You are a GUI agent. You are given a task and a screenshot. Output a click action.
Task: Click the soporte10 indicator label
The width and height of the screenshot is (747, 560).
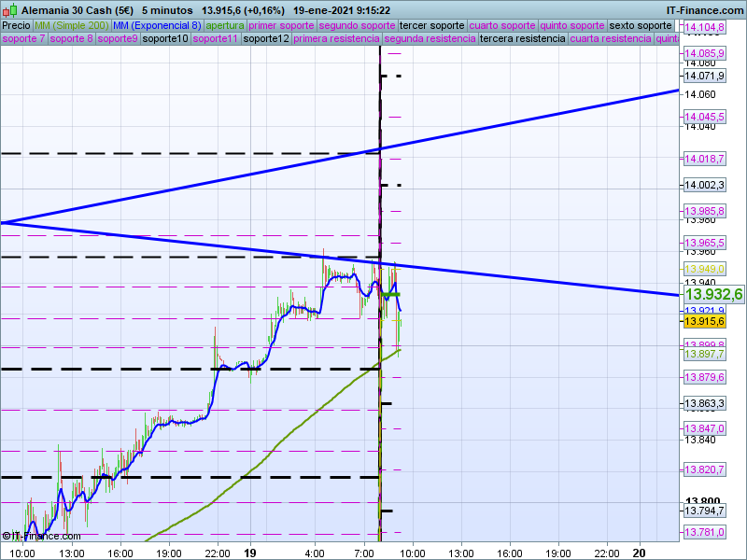[x=165, y=39]
